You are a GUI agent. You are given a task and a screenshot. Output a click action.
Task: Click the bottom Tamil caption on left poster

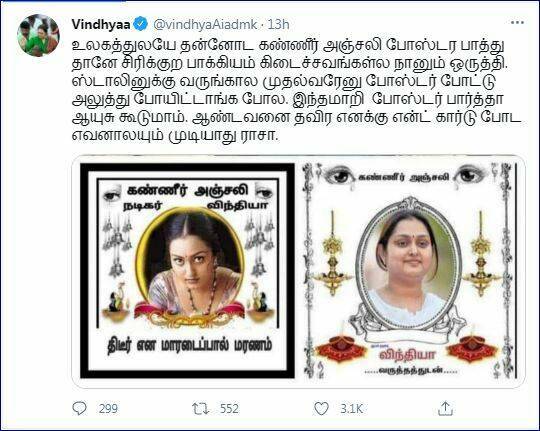pos(189,346)
